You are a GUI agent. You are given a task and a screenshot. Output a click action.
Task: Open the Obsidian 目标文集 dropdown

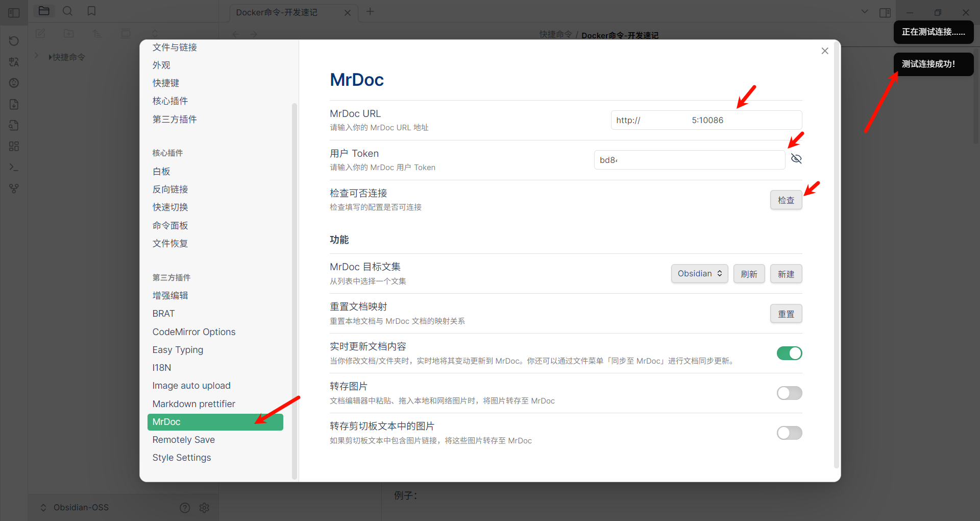click(699, 274)
